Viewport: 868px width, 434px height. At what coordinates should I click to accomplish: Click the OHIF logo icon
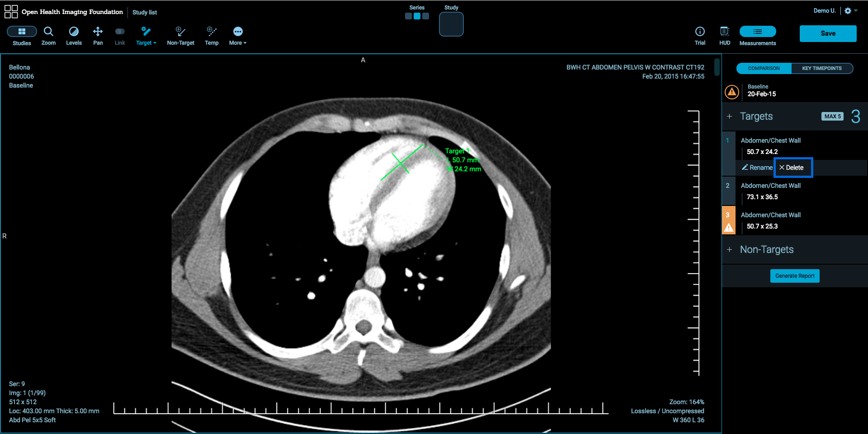pos(11,12)
